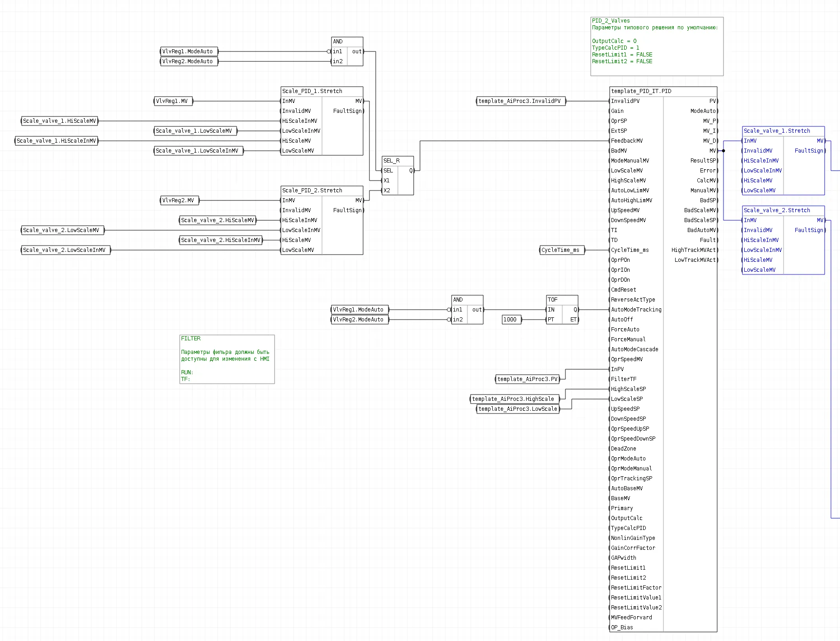Click the PT input of TOF block
The height and width of the screenshot is (641, 840).
click(x=551, y=320)
